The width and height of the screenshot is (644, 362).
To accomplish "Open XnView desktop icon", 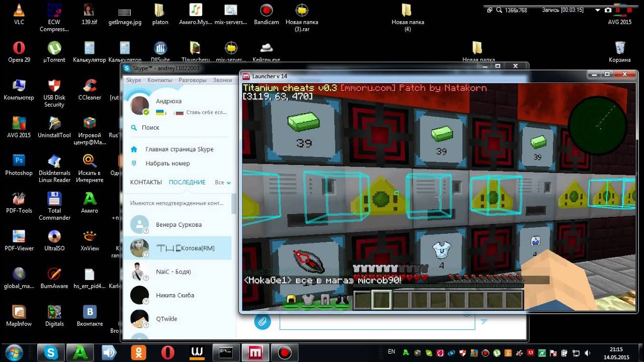I will [90, 240].
